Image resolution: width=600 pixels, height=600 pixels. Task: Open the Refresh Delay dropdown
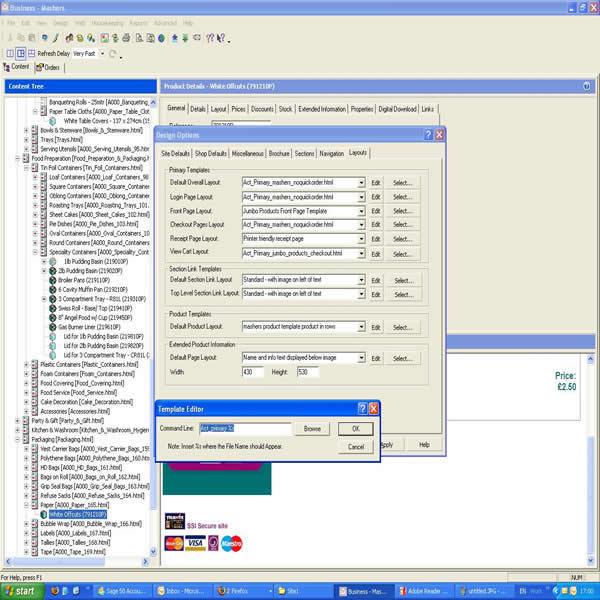pos(102,54)
